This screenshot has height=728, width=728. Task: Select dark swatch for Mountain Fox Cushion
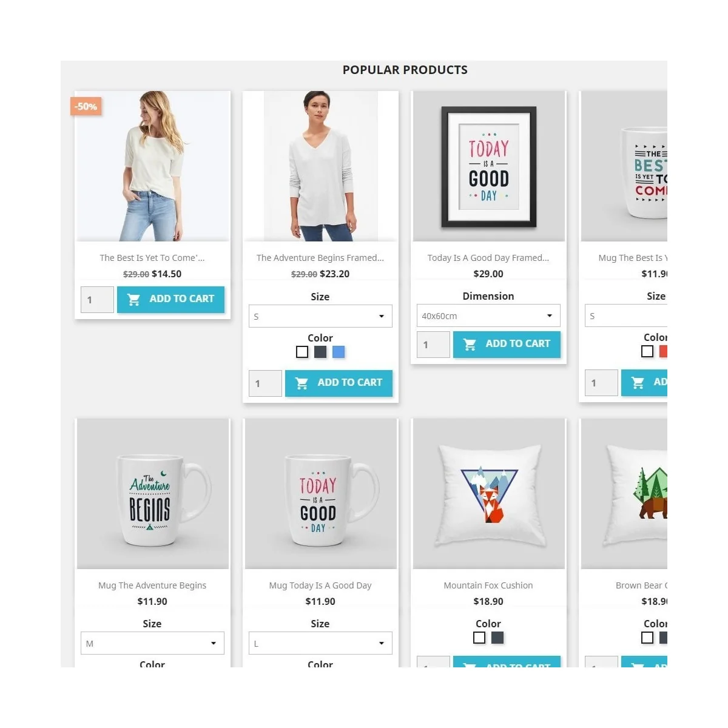coord(497,638)
